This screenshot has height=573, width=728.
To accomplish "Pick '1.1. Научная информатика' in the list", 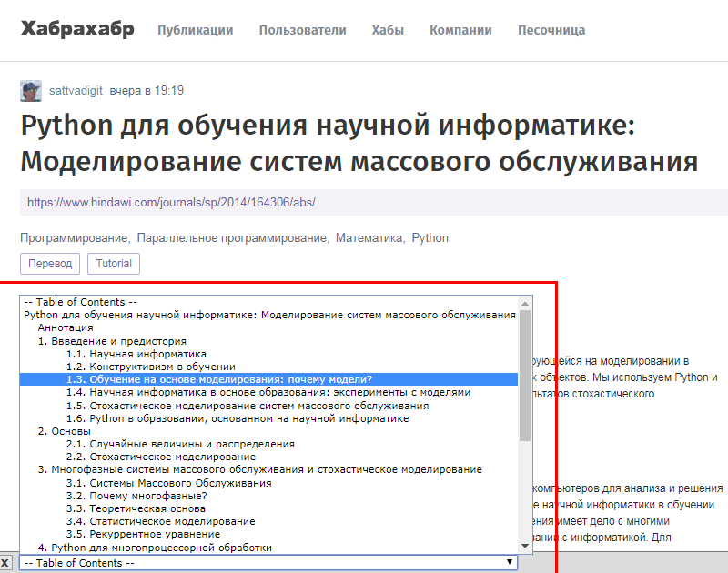I will coord(268,354).
